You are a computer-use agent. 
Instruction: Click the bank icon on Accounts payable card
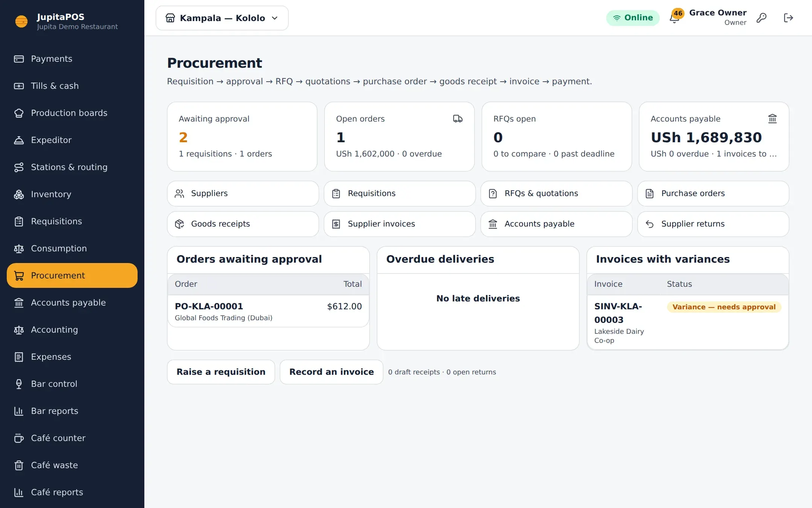pos(772,119)
